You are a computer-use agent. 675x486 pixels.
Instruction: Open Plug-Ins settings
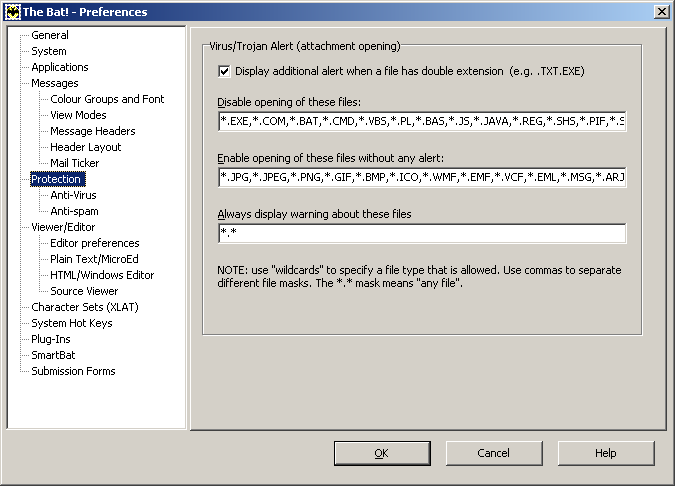50,339
